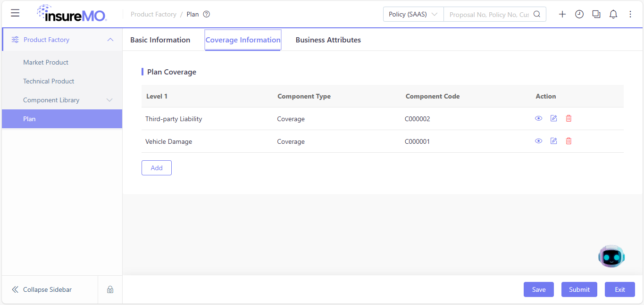Click component code C000002
This screenshot has width=644, height=305.
tap(418, 119)
